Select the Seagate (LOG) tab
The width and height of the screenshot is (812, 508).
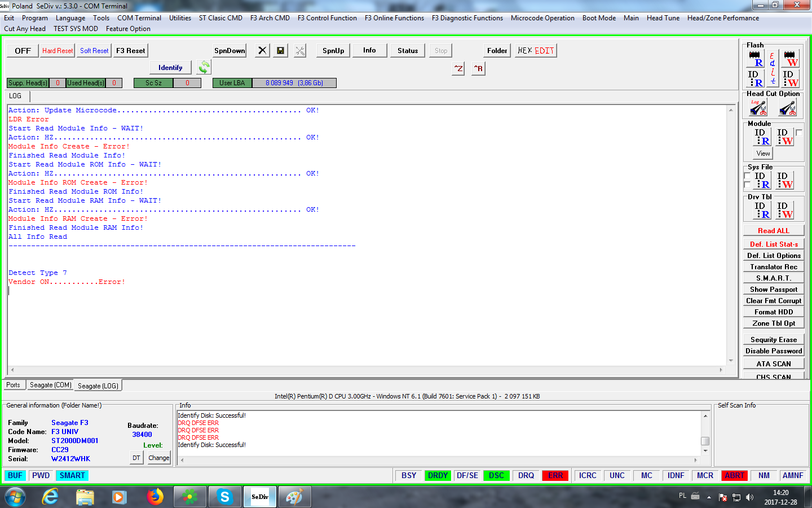coord(98,386)
